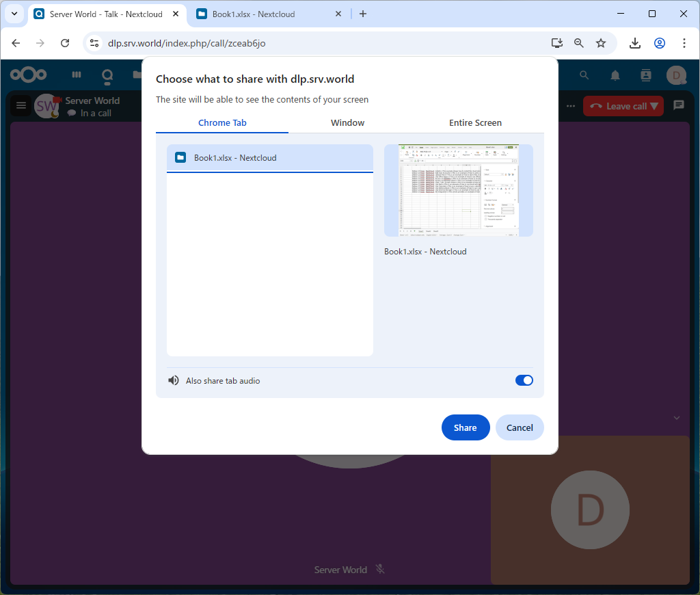
Task: Switch to the Window tab
Action: tap(347, 123)
